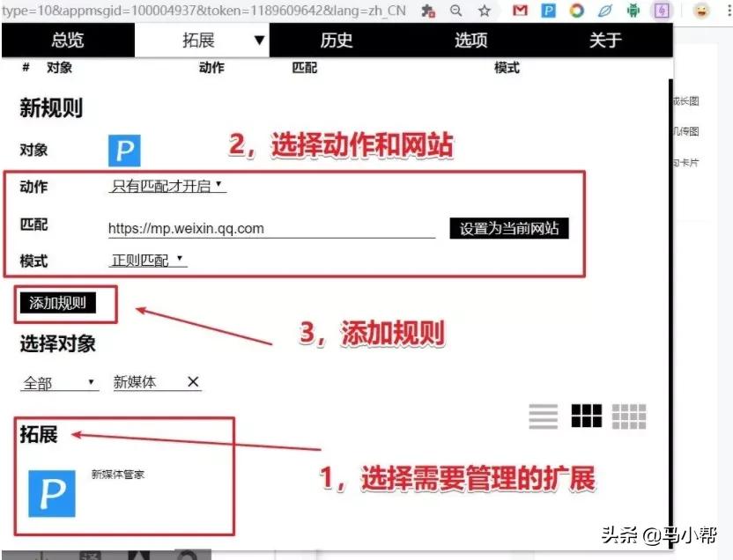The image size is (733, 560).
Task: Click the green Android robot extension icon
Action: point(633,11)
